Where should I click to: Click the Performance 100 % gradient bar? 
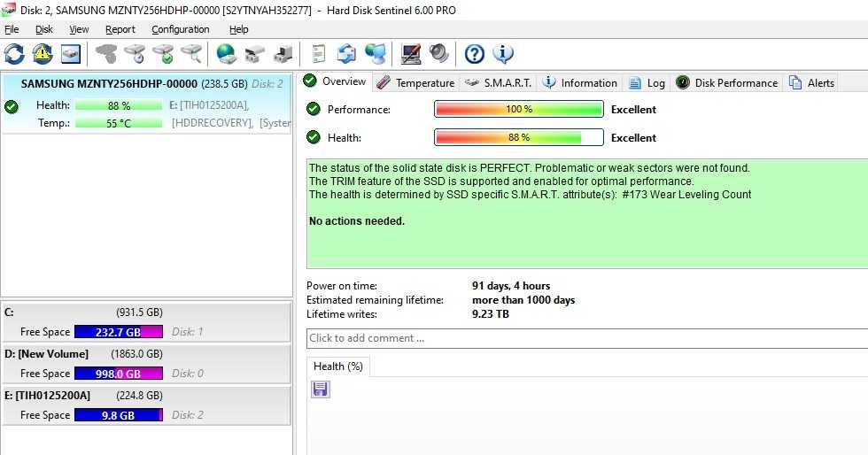[x=519, y=109]
